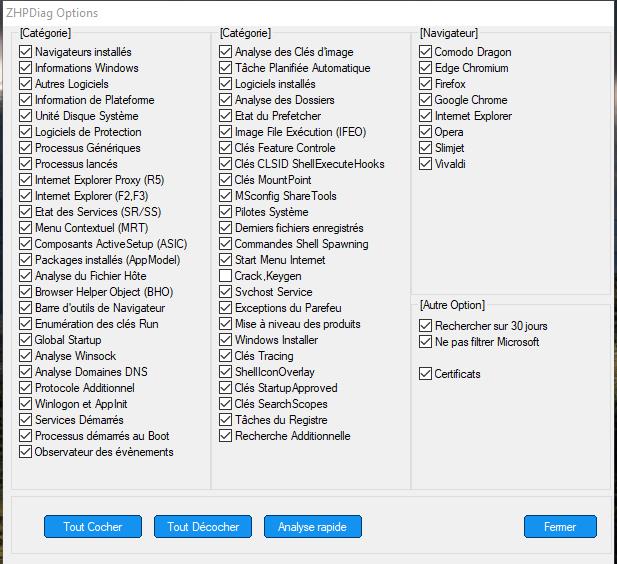Disable Observateur des évènements checkbox

click(x=26, y=452)
